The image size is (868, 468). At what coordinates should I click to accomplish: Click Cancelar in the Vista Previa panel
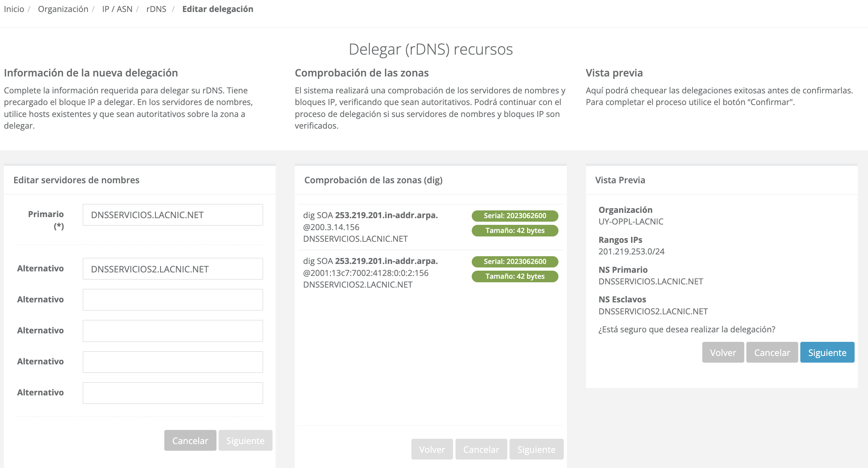click(772, 352)
